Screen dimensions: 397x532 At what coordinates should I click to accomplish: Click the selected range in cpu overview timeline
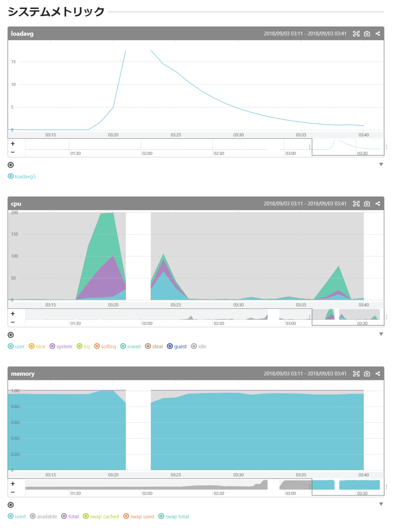click(348, 317)
